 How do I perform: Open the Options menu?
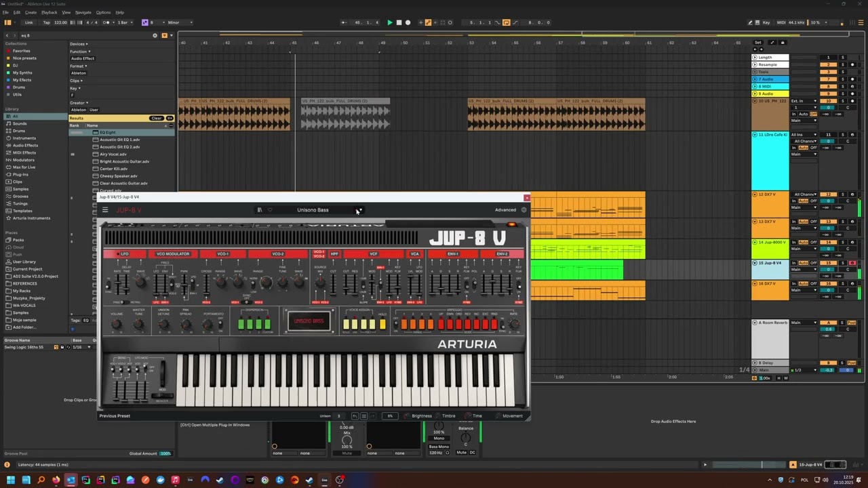click(x=103, y=12)
